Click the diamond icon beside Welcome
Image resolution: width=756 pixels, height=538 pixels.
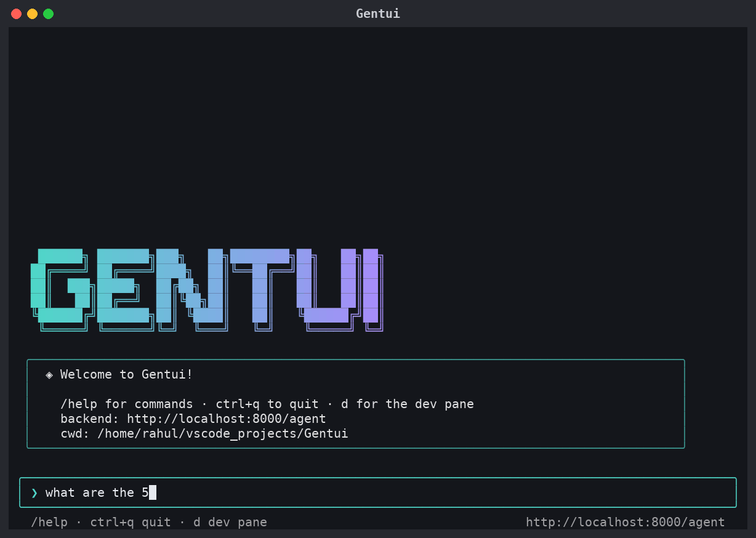49,374
